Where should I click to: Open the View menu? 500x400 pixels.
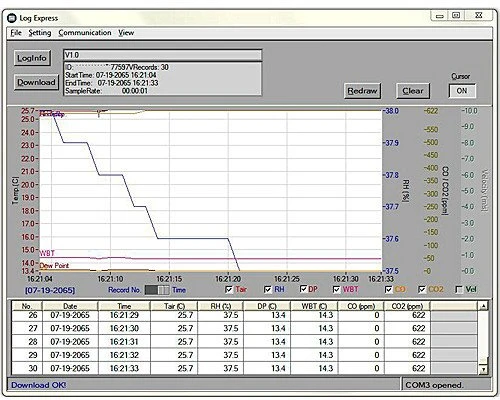[126, 33]
